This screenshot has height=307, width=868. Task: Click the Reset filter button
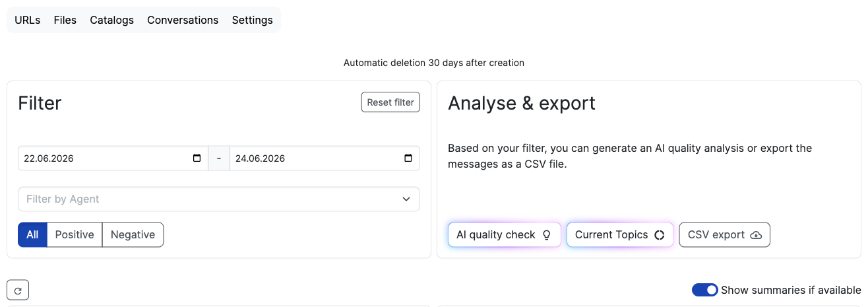(390, 102)
